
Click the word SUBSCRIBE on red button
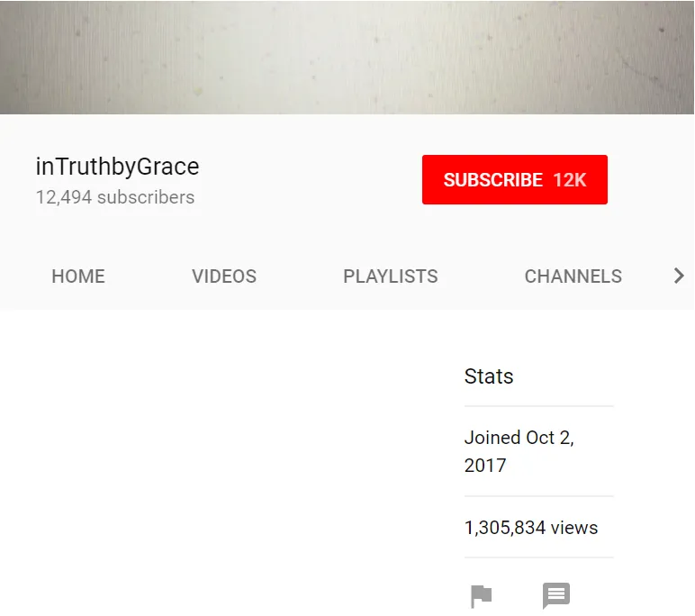(x=492, y=180)
